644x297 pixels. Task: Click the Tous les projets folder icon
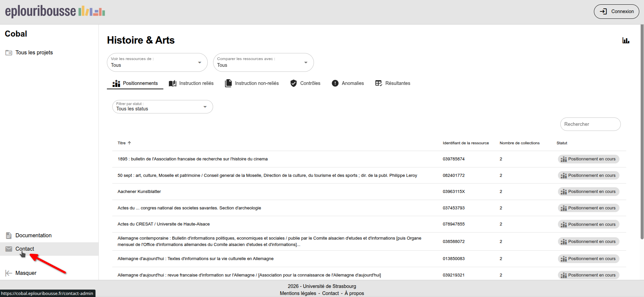[x=9, y=53]
